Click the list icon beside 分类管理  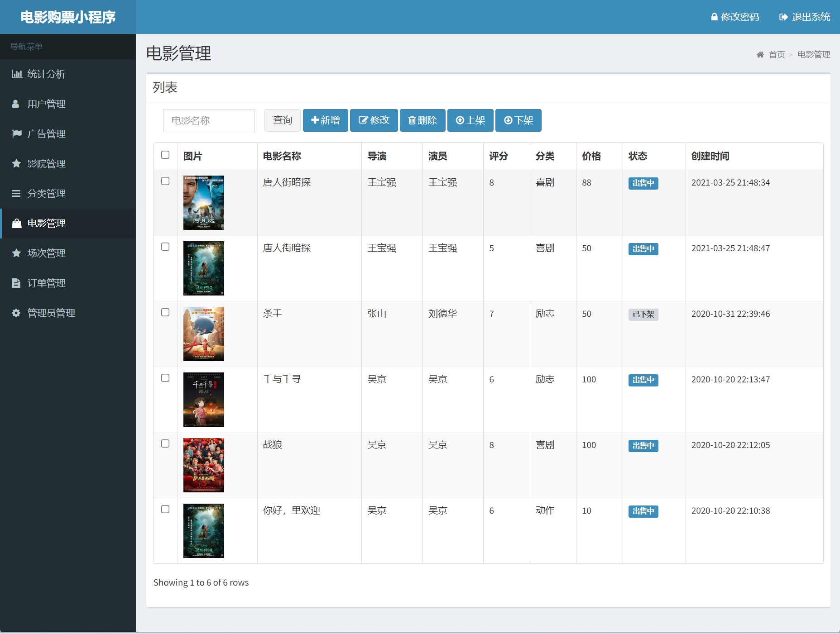tap(16, 193)
